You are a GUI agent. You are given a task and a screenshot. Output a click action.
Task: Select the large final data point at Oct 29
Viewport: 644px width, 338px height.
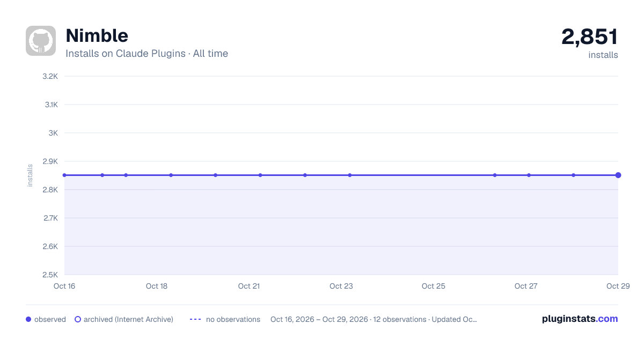click(618, 175)
